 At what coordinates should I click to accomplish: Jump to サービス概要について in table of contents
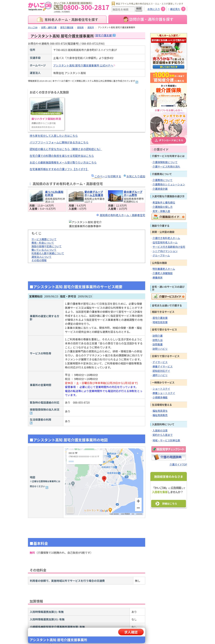click(x=44, y=239)
